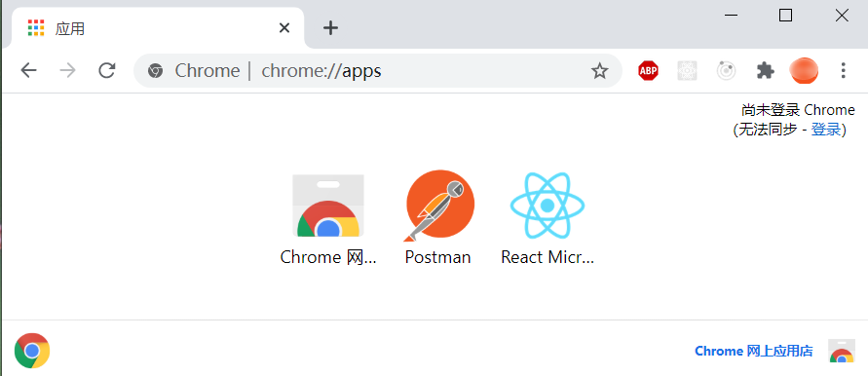Close the Chrome window
This screenshot has width=868, height=376.
(x=842, y=16)
